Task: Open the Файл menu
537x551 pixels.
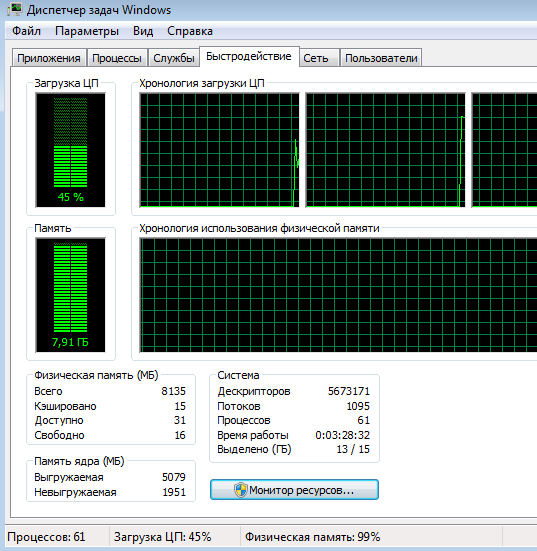Action: coord(27,31)
